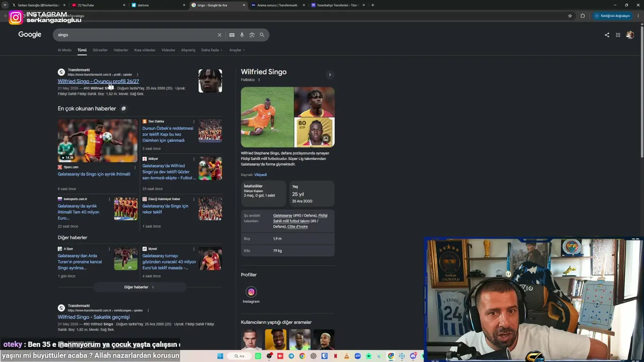Viewport: 644px width, 362px height.
Task: Open a new browser tab
Action: 372,5
